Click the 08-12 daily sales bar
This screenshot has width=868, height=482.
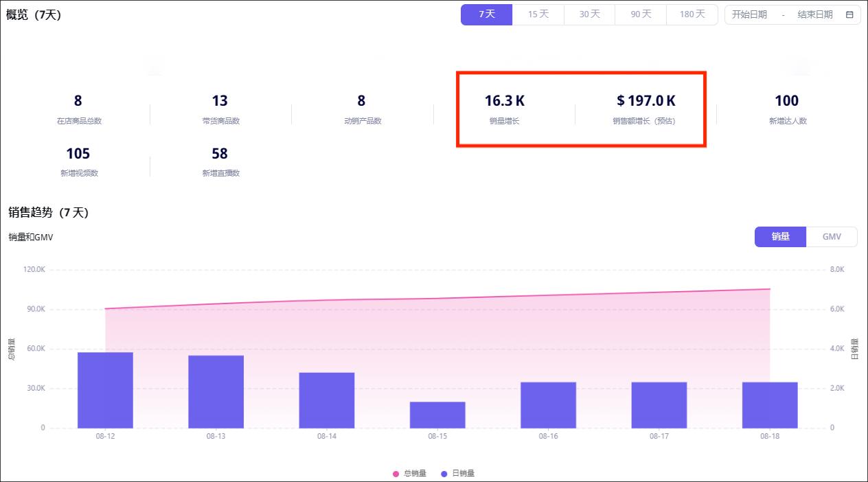[x=105, y=390]
